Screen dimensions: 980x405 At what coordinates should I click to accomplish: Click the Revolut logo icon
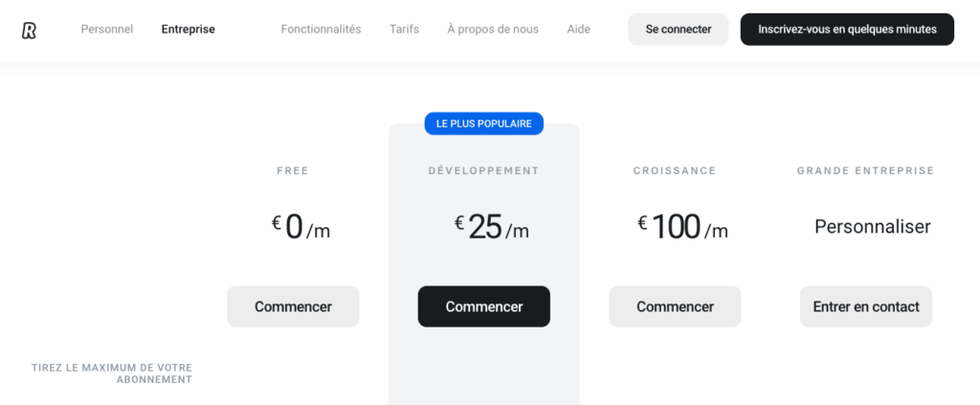[x=29, y=30]
